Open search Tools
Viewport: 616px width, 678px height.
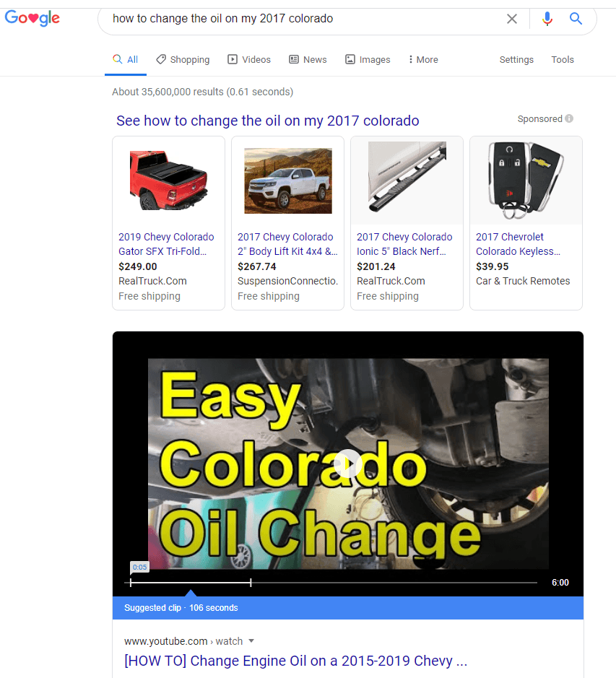coord(563,60)
